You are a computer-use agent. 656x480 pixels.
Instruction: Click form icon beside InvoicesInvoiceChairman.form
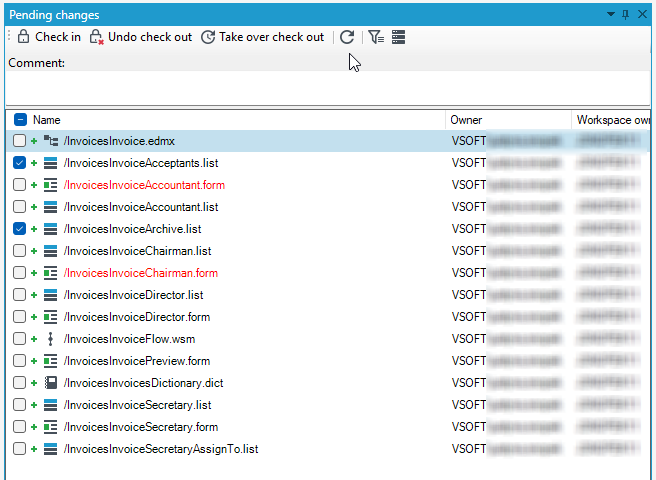tap(51, 272)
